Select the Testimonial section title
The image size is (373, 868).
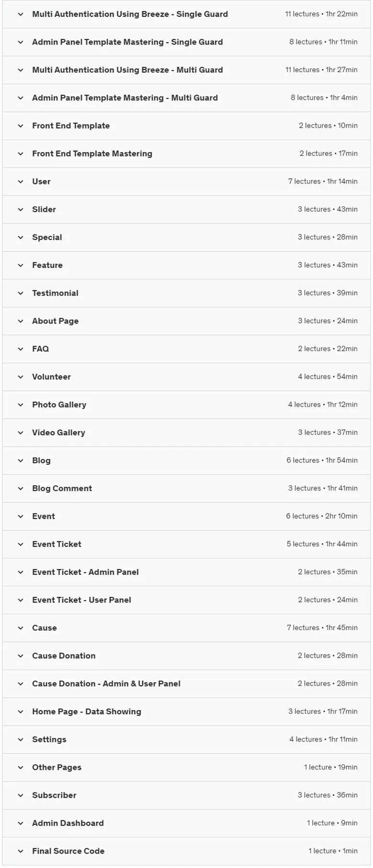coord(55,293)
